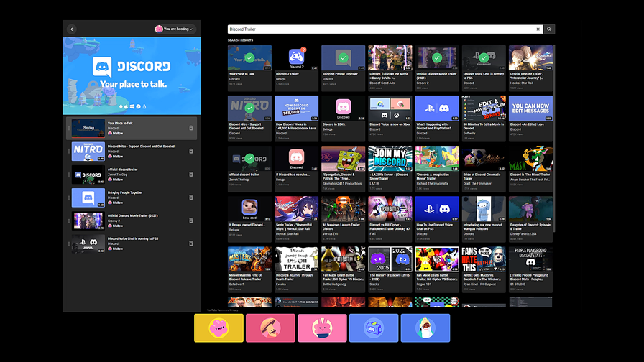Go back with the left arrow button
Image resolution: width=644 pixels, height=362 pixels.
[72, 29]
